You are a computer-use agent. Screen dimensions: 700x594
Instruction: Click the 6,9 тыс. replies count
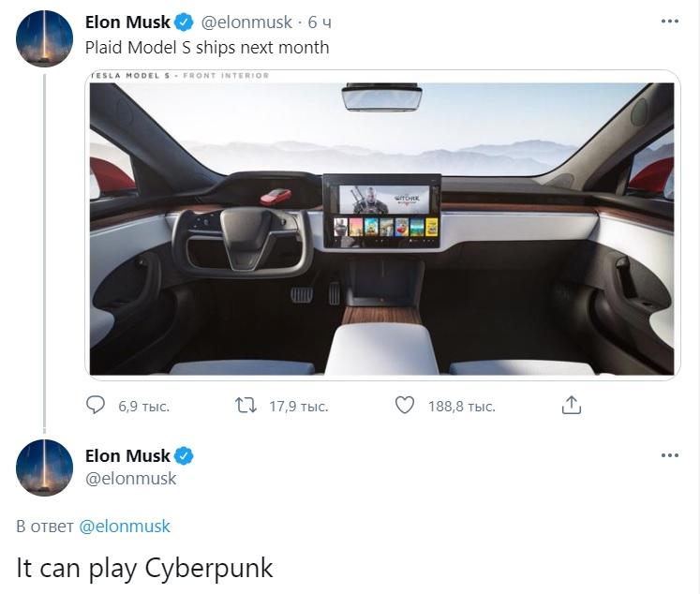tap(143, 407)
